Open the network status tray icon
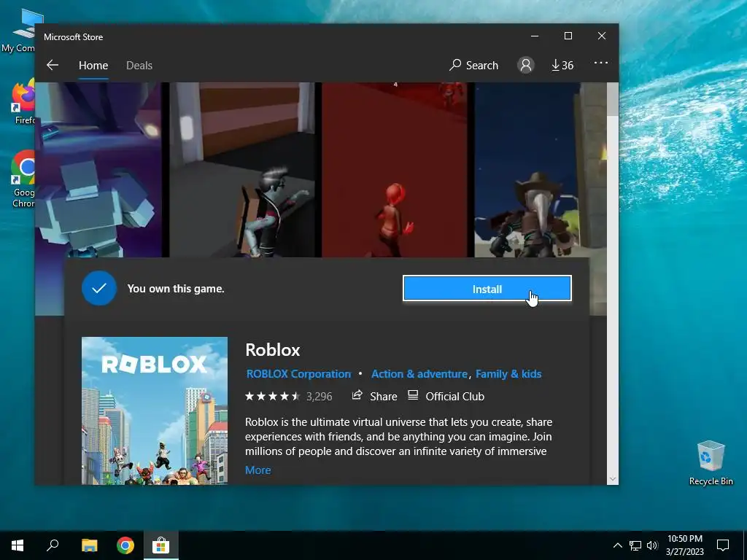This screenshot has width=747, height=560. click(x=635, y=545)
